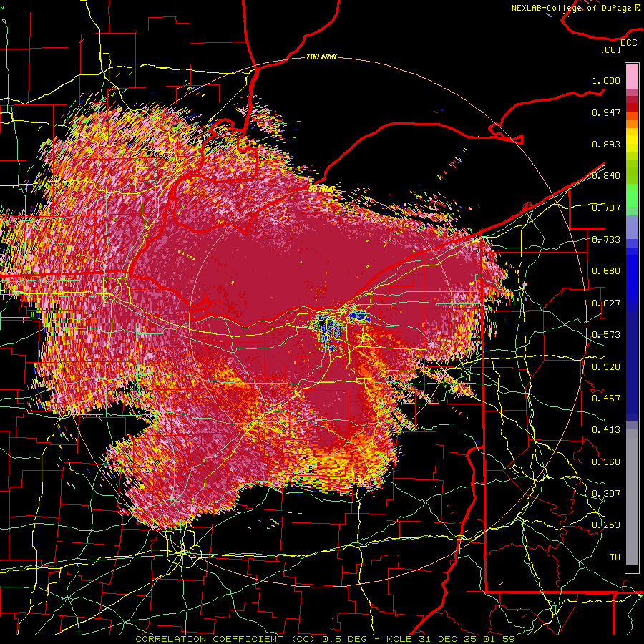Click the 100 NMI range ring label
The image size is (644, 644).
[321, 57]
